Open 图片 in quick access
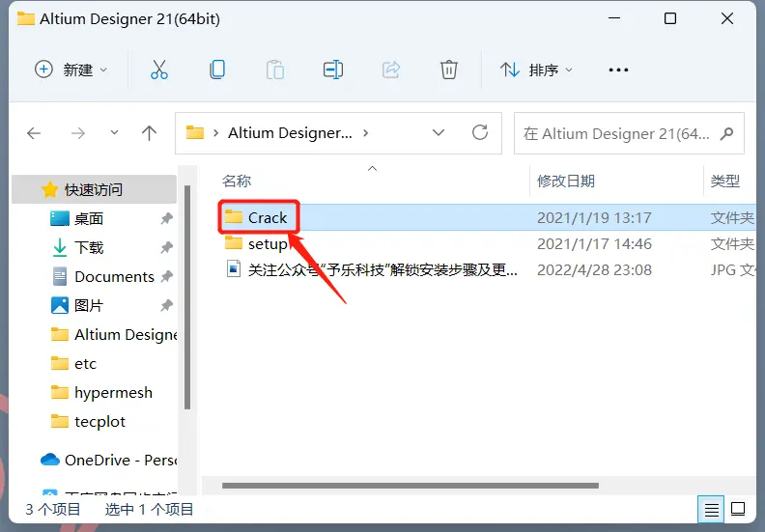765x532 pixels. (88, 305)
